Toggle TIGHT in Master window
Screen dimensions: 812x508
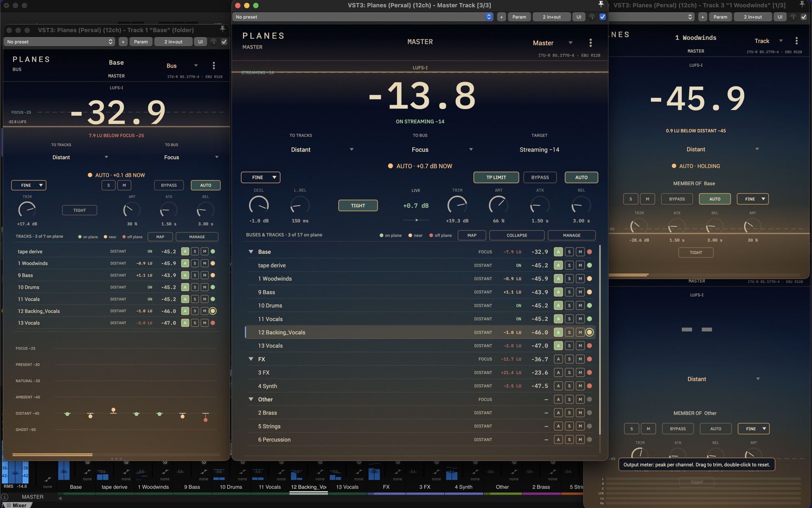click(358, 206)
